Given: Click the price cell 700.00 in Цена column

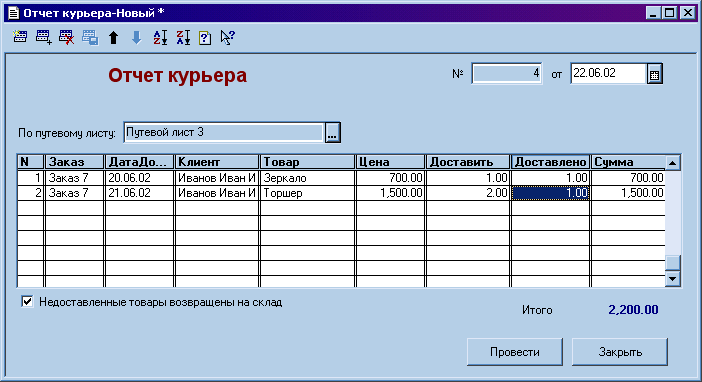Looking at the screenshot, I should [390, 178].
